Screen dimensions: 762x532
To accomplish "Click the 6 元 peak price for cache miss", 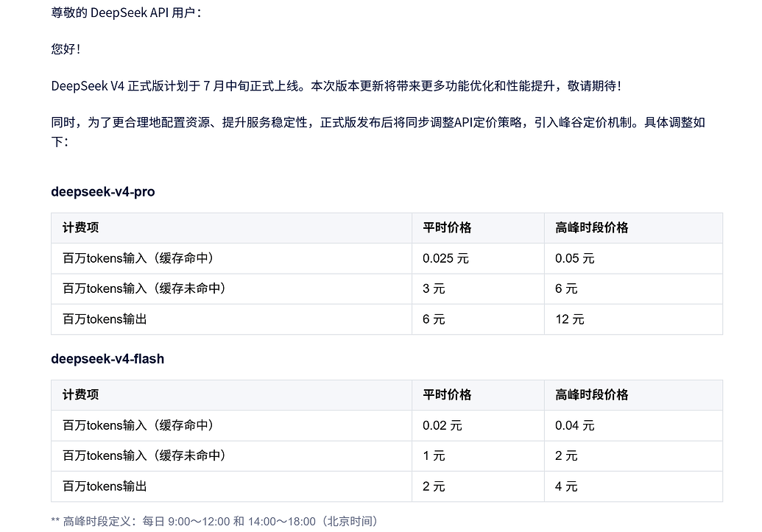I will (566, 289).
